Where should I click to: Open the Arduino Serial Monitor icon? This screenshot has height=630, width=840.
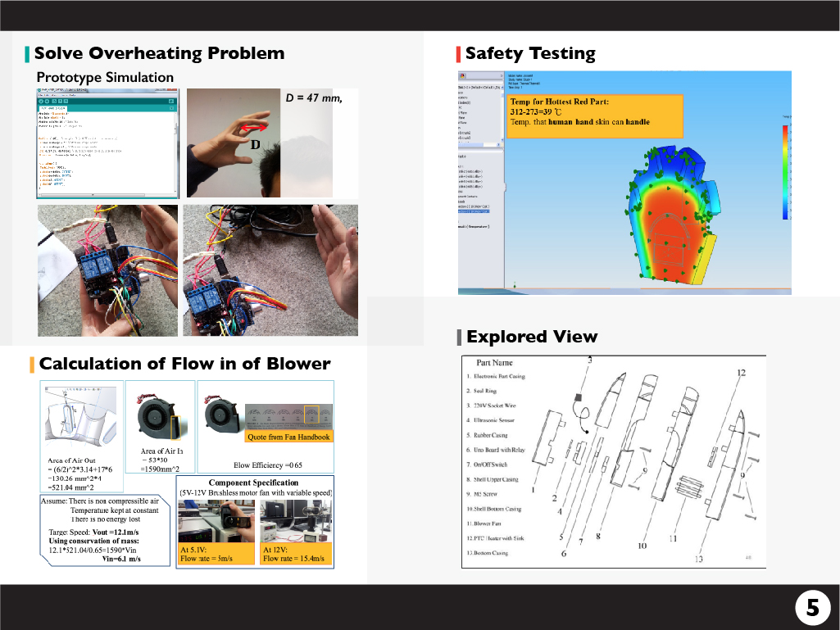pos(172,101)
